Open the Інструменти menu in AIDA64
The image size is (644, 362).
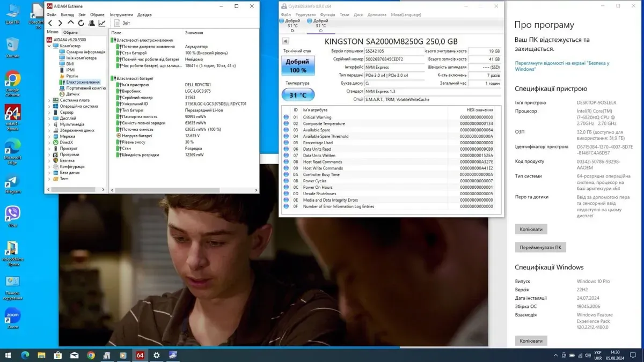click(x=121, y=14)
